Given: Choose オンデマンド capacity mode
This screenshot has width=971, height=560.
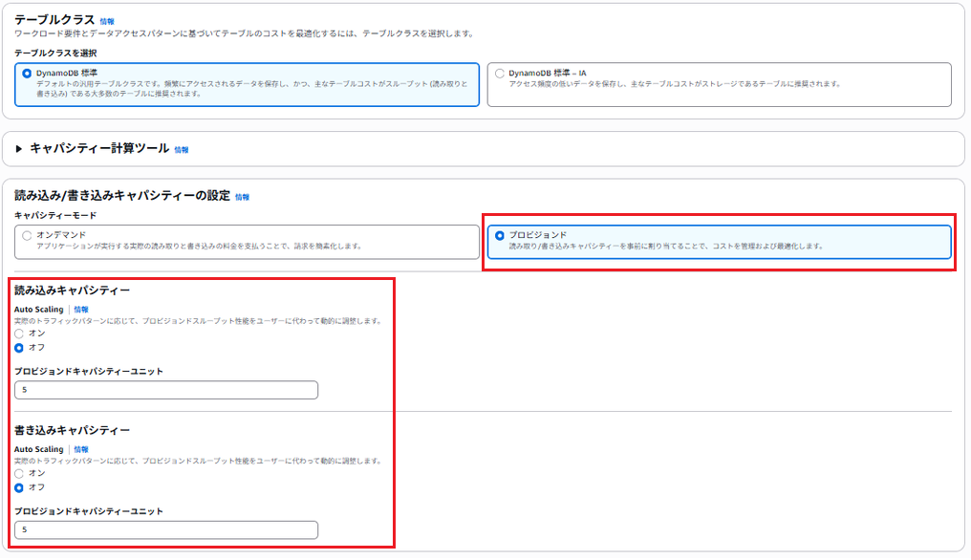Looking at the screenshot, I should (247, 242).
